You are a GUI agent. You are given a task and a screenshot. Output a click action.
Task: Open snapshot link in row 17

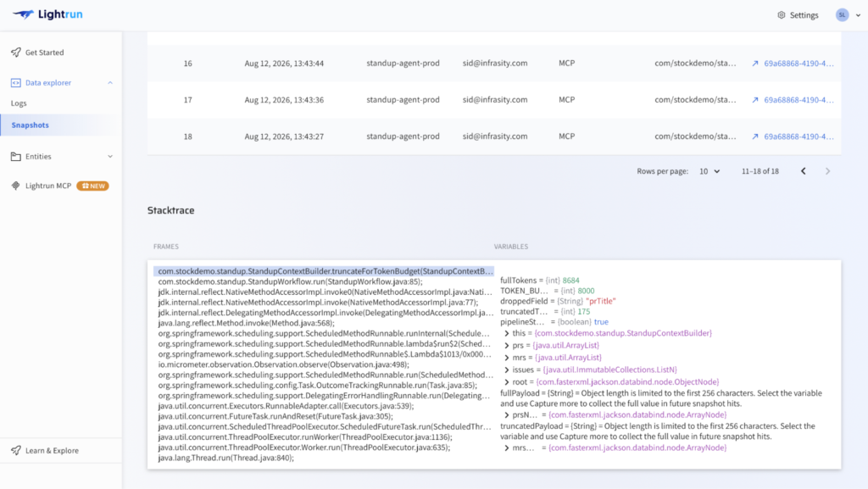[x=798, y=100]
